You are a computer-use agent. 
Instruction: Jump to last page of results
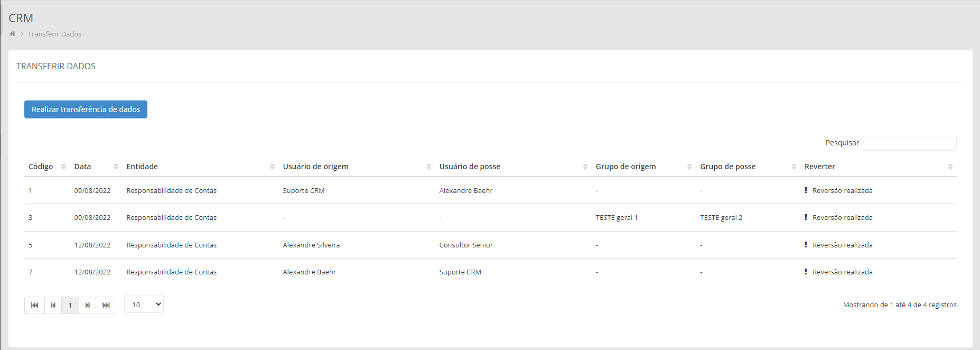pyautogui.click(x=106, y=305)
